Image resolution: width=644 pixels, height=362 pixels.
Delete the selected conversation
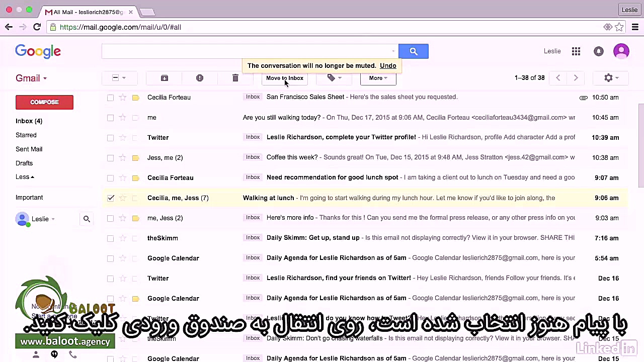pos(235,78)
